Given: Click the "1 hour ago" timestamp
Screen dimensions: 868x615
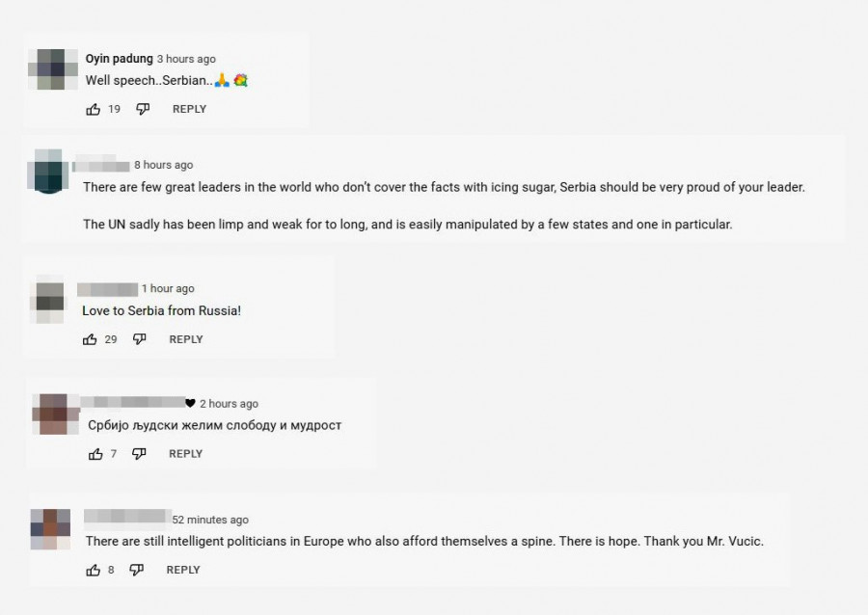Looking at the screenshot, I should (168, 288).
